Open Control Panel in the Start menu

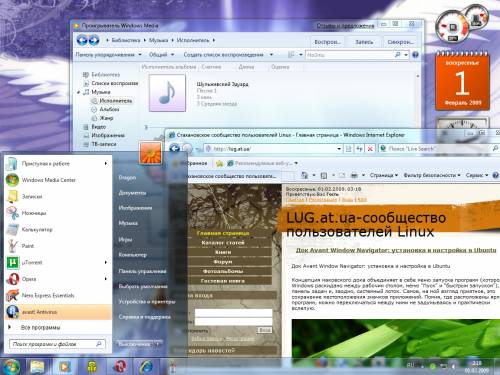(x=142, y=271)
